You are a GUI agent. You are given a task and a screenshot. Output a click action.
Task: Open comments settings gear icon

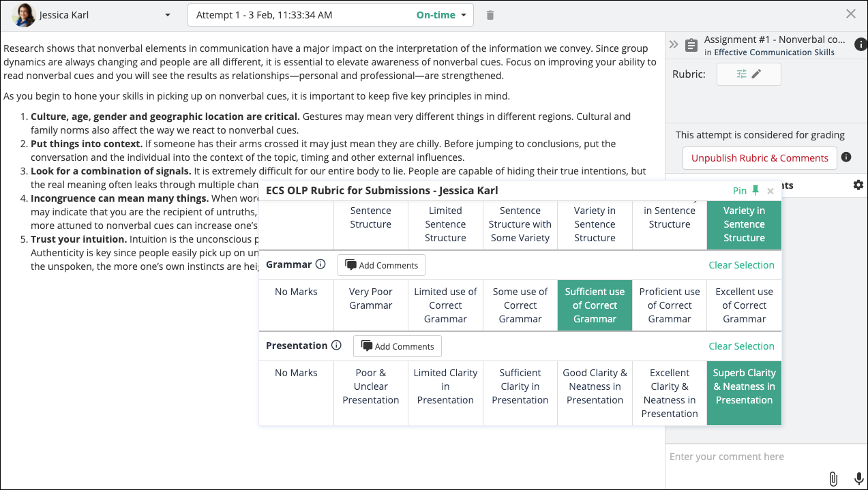858,185
